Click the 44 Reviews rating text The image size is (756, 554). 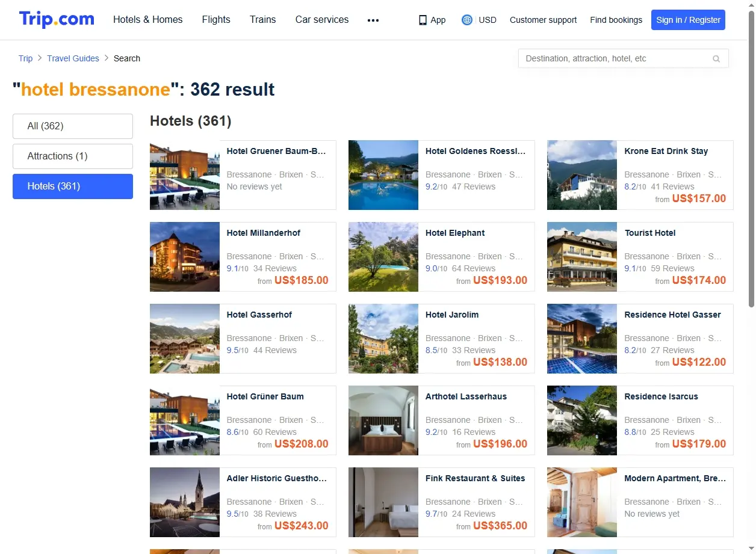[x=275, y=350]
